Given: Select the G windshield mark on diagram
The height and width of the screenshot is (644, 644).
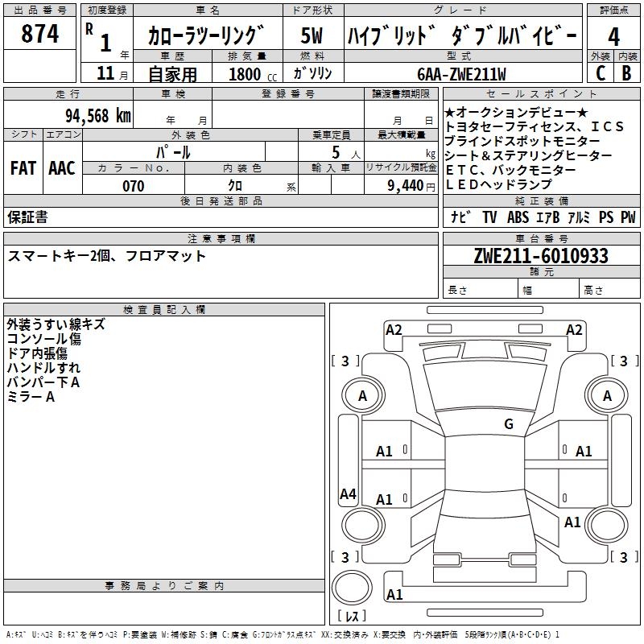Looking at the screenshot, I should pyautogui.click(x=509, y=423).
